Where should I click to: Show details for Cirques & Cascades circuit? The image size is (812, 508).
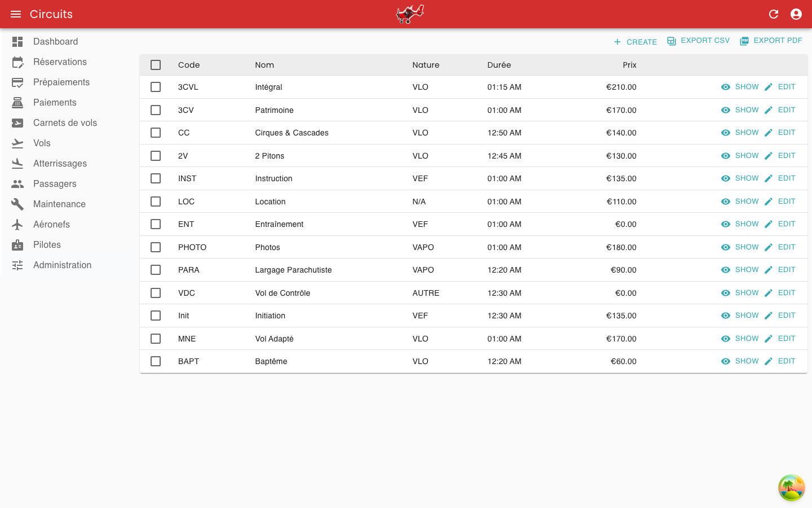(740, 133)
